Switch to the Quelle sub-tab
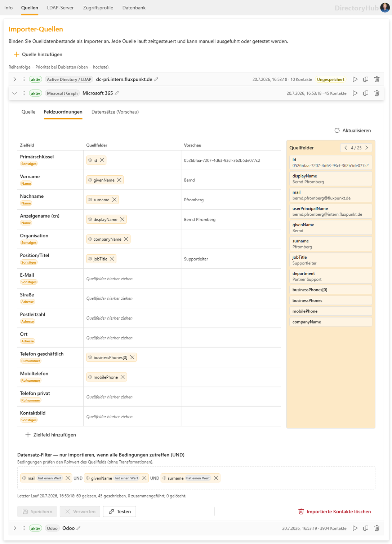 click(28, 112)
